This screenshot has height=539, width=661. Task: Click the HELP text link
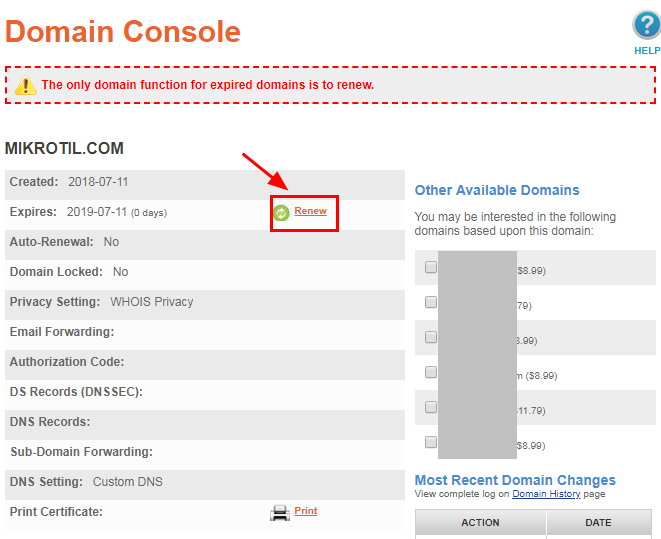click(647, 51)
